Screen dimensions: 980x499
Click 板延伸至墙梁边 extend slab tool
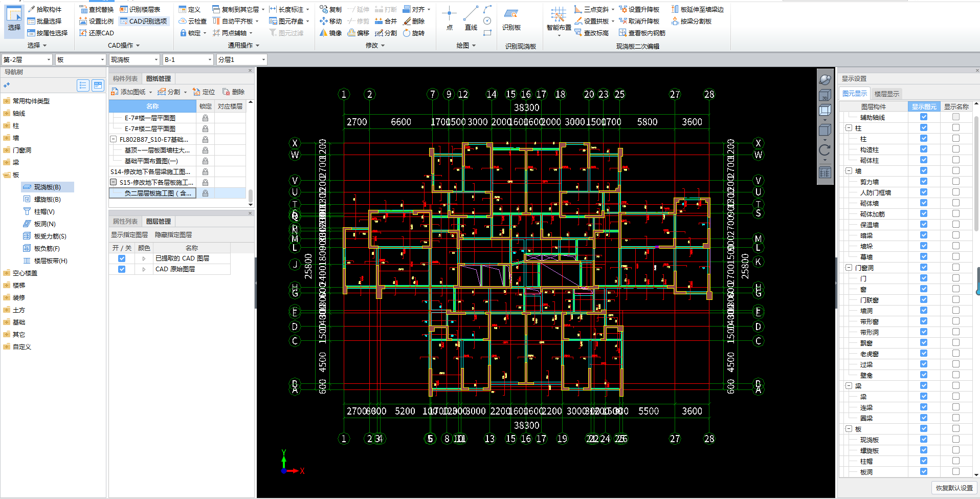pos(697,9)
